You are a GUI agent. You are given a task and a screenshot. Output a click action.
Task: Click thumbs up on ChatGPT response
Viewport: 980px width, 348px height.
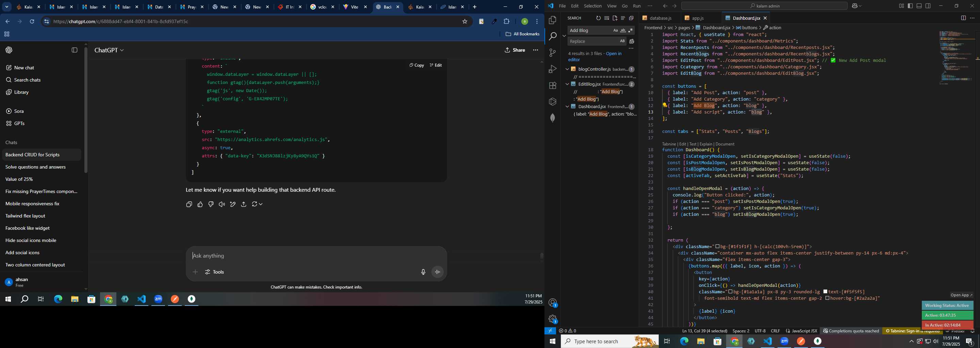(x=200, y=204)
